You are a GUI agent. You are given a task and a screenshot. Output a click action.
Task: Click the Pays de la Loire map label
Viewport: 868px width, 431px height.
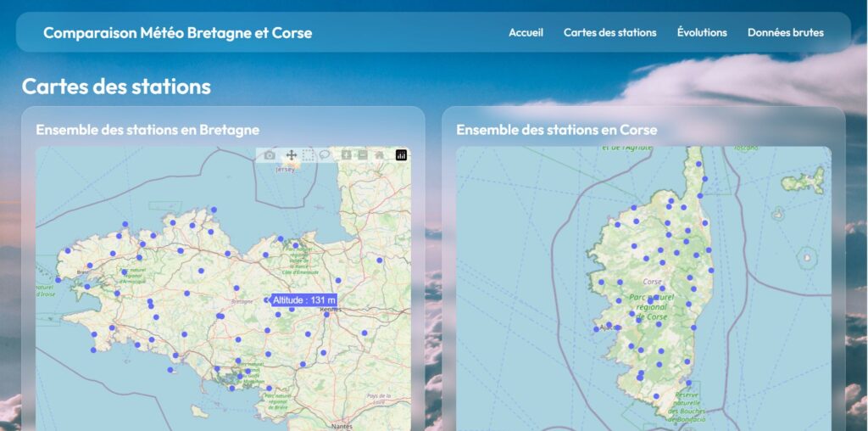pos(380,398)
